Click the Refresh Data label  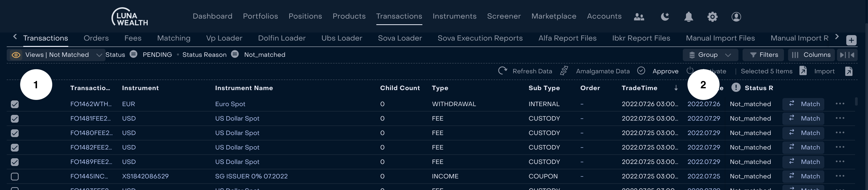(x=532, y=71)
